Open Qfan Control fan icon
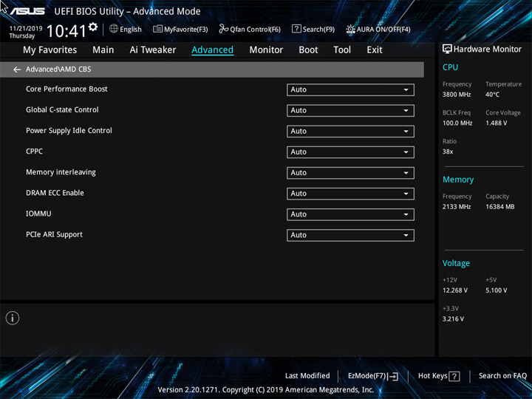Viewport: 532px width, 399px height. click(223, 29)
